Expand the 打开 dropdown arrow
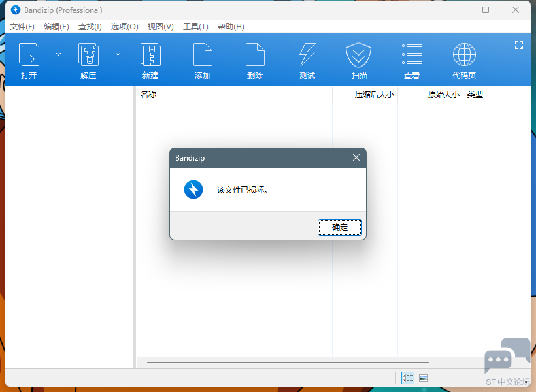The height and width of the screenshot is (392, 536). click(58, 54)
